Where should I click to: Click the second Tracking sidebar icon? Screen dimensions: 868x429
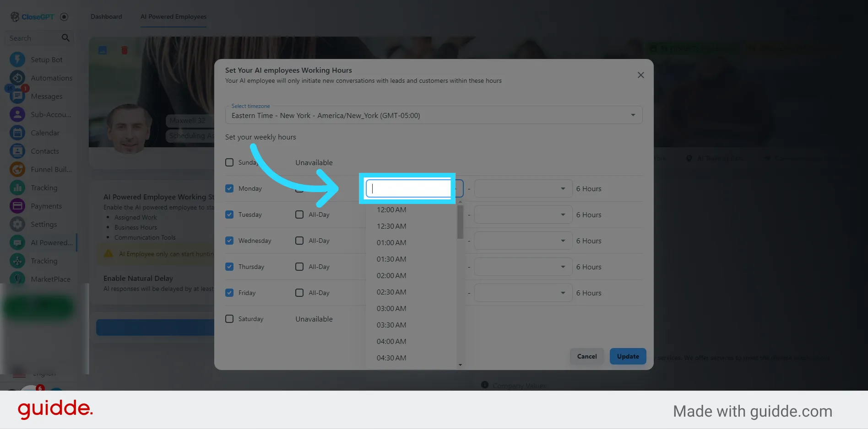coord(17,261)
